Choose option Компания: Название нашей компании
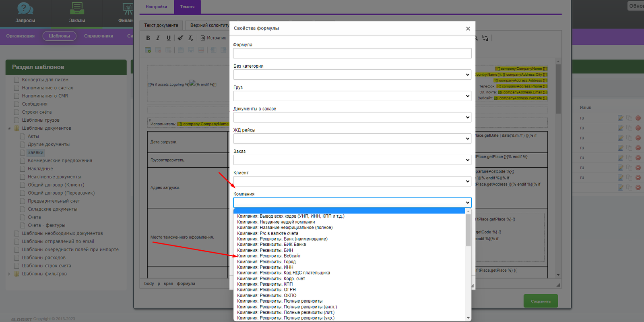This screenshot has width=644, height=322. [276, 222]
